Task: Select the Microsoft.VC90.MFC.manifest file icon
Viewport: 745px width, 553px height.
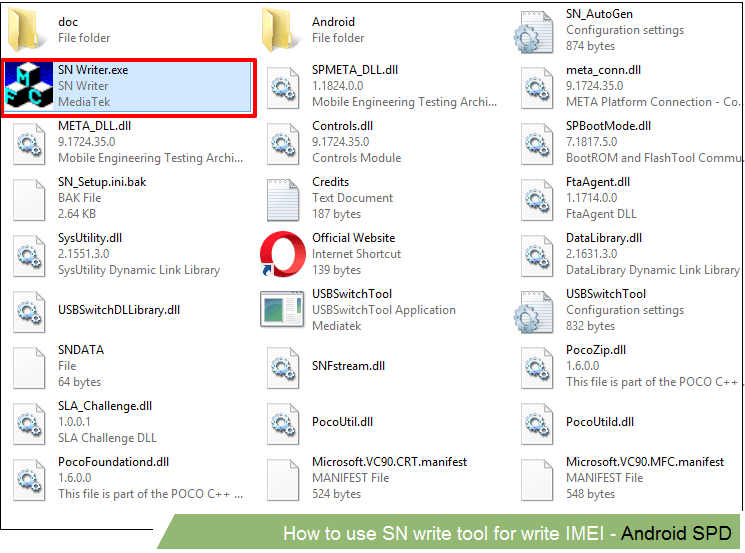Action: pyautogui.click(x=537, y=480)
